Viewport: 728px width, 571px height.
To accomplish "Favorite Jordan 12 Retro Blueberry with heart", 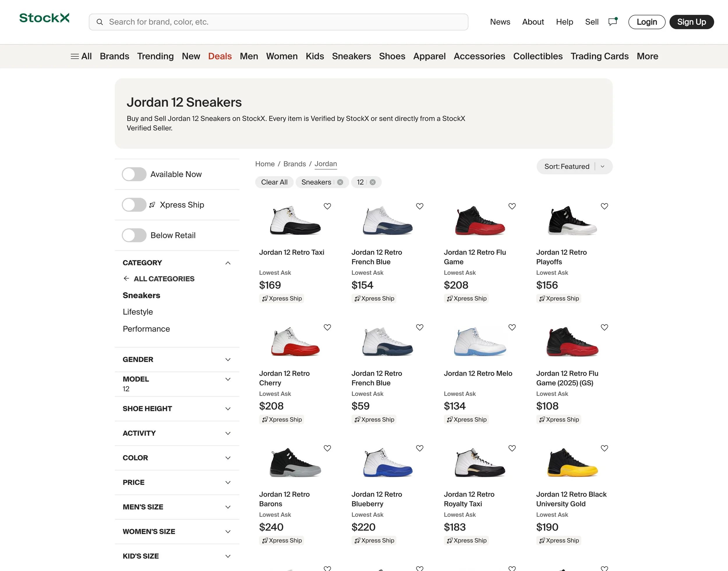I will (x=420, y=448).
